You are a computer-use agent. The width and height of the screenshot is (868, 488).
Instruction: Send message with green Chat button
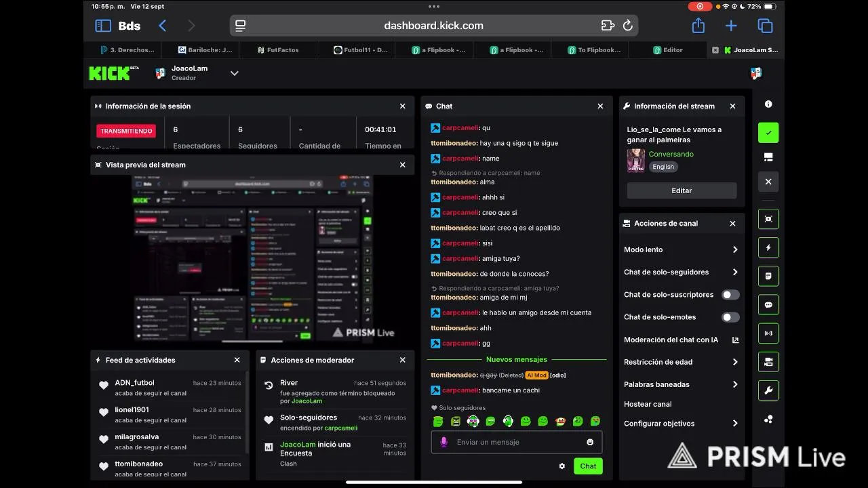(588, 466)
